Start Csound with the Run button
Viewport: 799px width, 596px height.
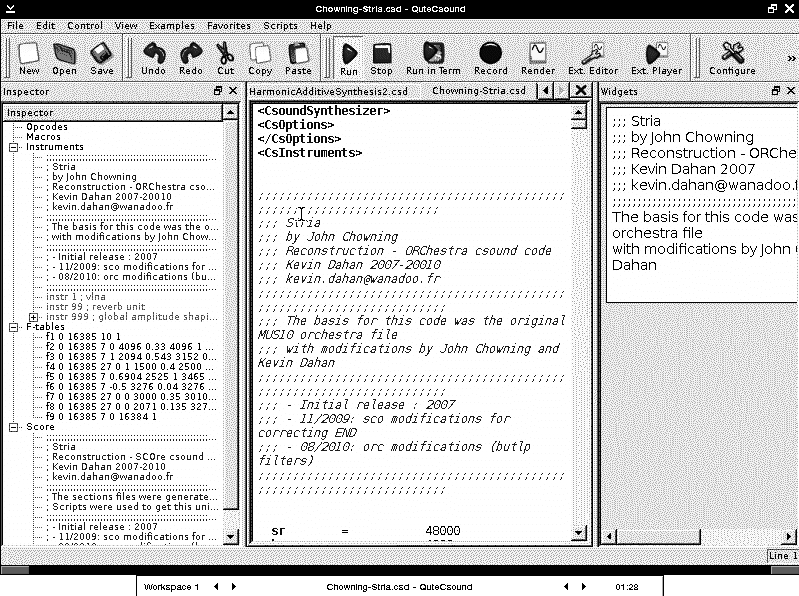point(349,58)
